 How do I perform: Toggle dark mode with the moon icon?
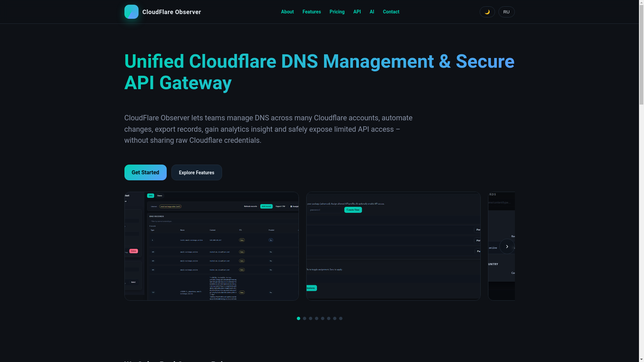click(487, 12)
